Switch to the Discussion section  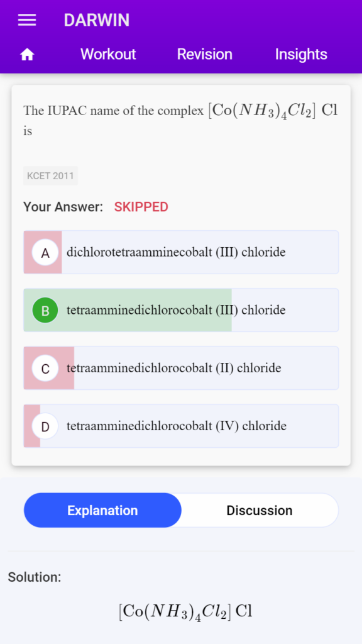coord(260,510)
